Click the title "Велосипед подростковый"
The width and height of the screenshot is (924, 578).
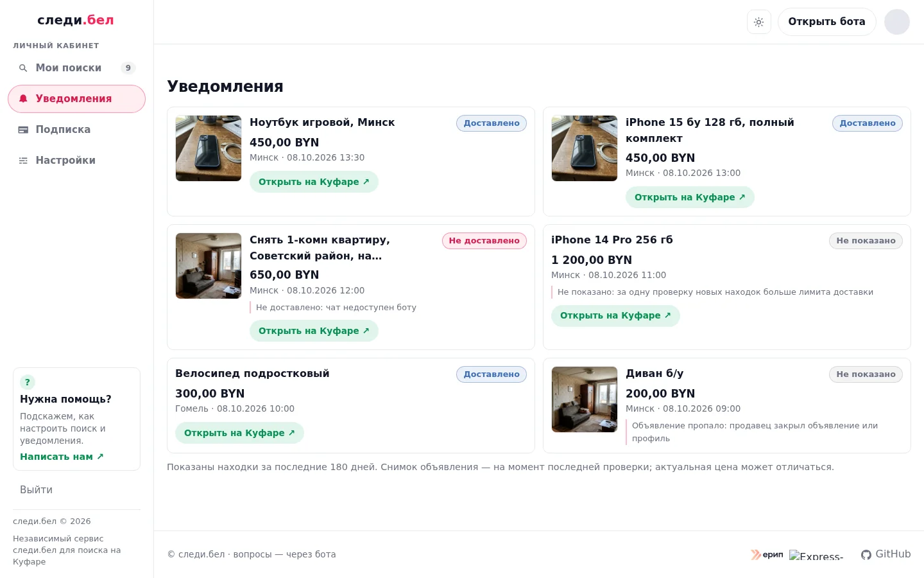[x=252, y=374]
